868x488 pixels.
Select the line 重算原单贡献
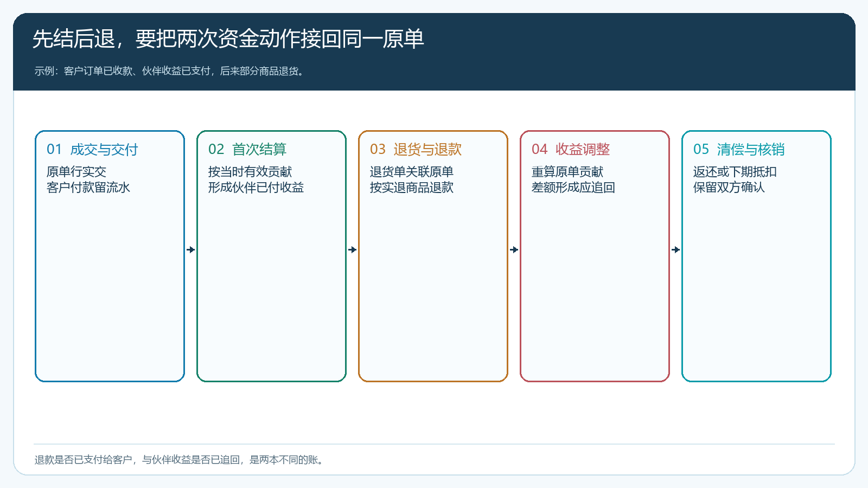(567, 172)
